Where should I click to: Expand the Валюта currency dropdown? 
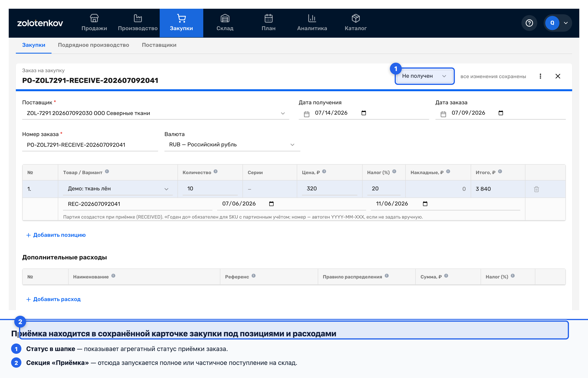tap(232, 145)
